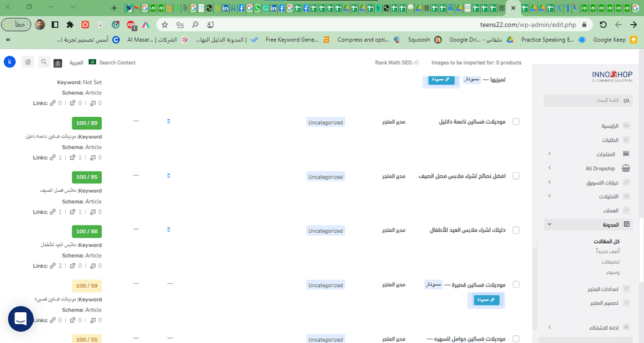
Task: Click the 100 / 59 SEO score badge
Action: [87, 286]
